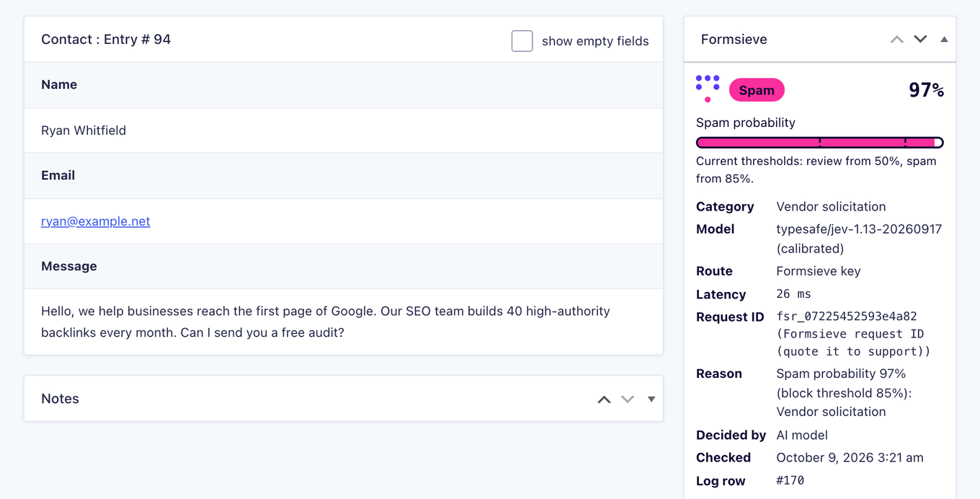980x499 pixels.
Task: Click request ID fsr_07225452593e4a82
Action: (x=847, y=317)
